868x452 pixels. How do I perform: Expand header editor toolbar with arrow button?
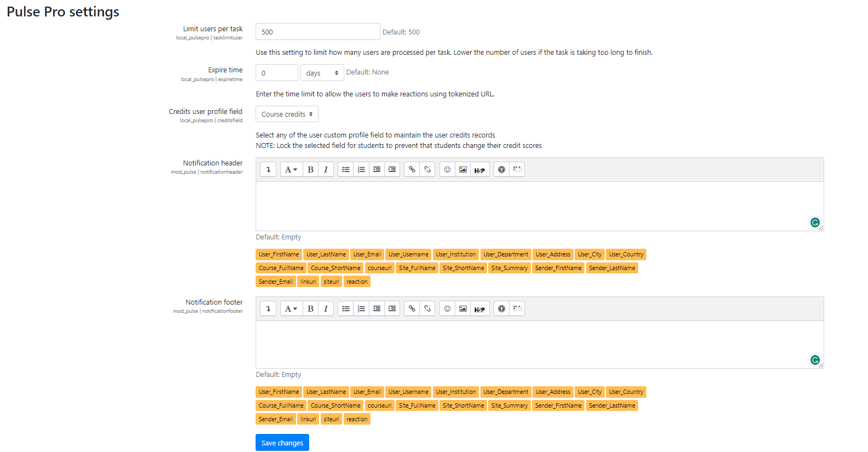click(x=268, y=170)
